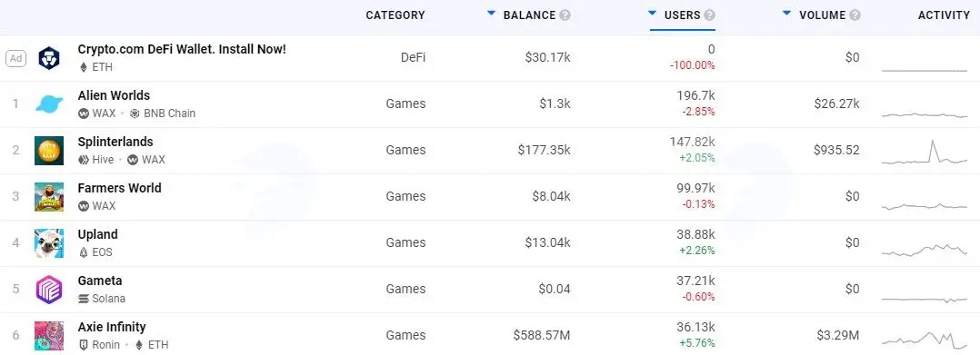This screenshot has width=980, height=355.
Task: Sort the list by Users
Action: click(x=683, y=15)
